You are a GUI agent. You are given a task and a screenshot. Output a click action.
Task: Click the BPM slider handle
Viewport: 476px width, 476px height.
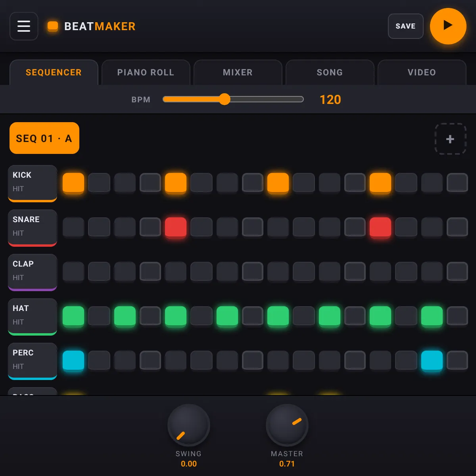tap(225, 99)
